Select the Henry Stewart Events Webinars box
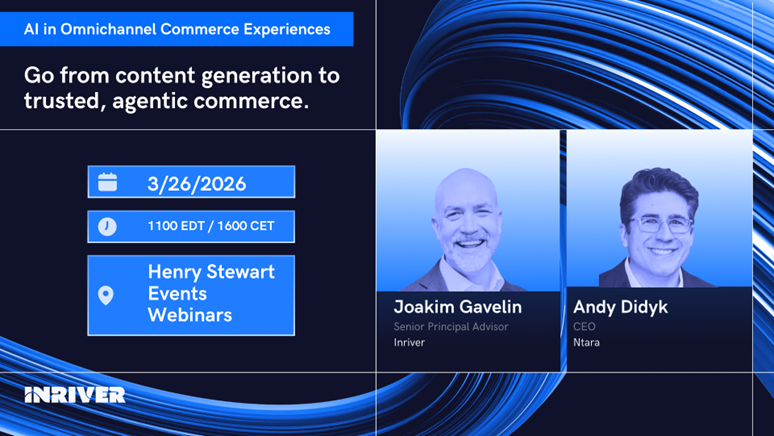This screenshot has height=436, width=774. click(x=192, y=295)
